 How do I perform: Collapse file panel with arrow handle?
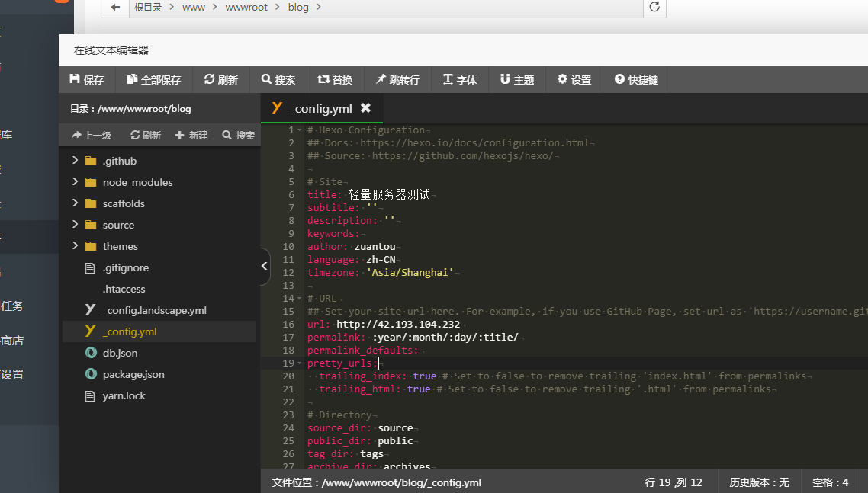point(265,266)
